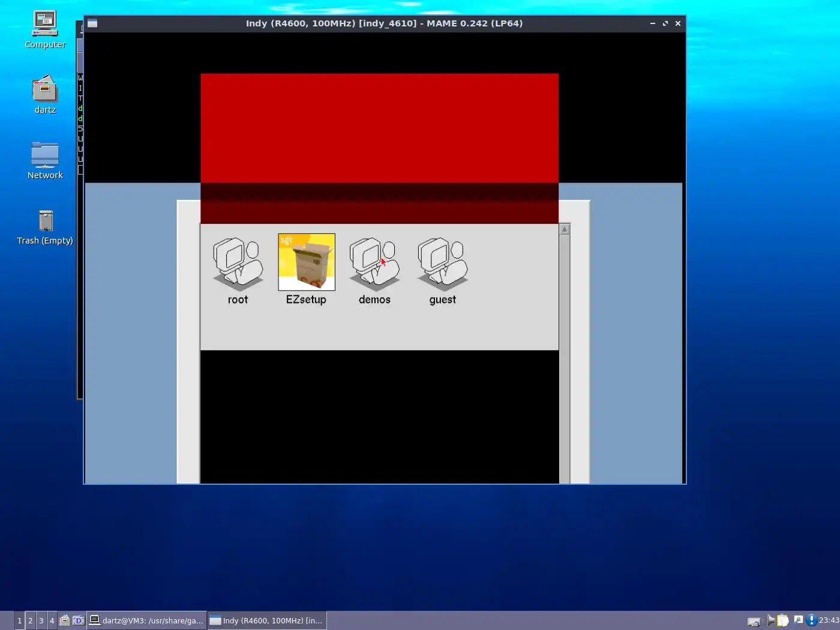Click the "demos" label text
The width and height of the screenshot is (840, 630).
click(374, 299)
